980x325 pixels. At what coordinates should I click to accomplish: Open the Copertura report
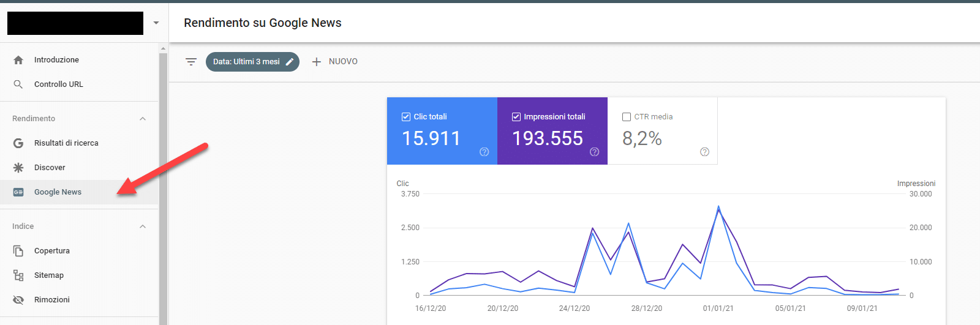click(x=79, y=251)
